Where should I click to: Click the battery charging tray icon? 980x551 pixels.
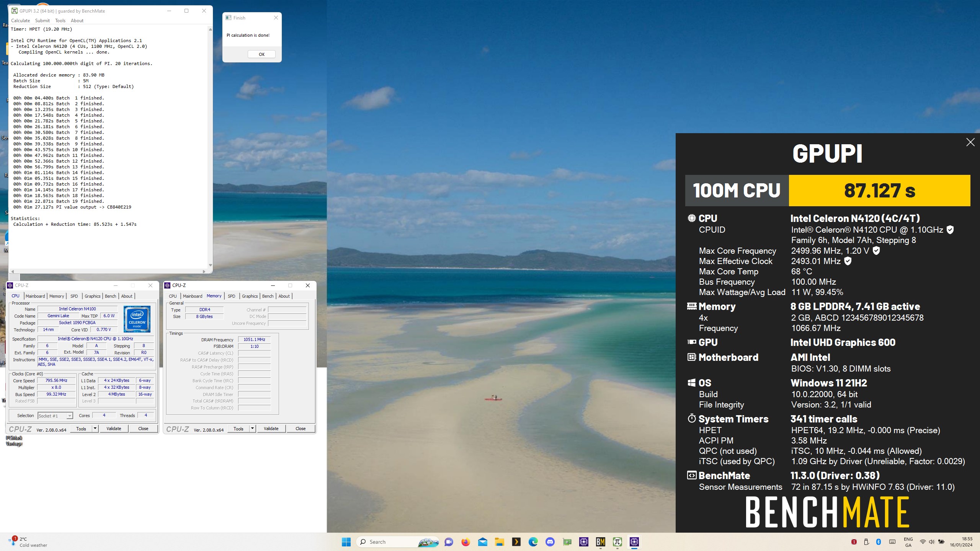[941, 542]
